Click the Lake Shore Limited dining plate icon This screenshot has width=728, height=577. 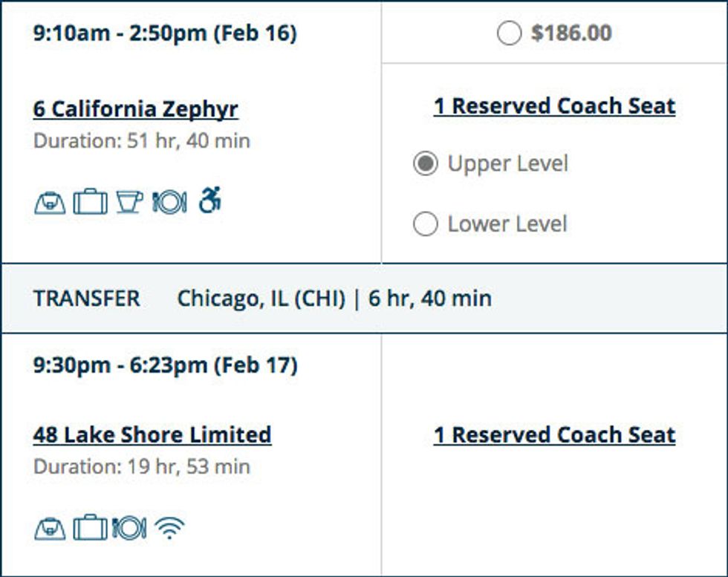(x=129, y=529)
